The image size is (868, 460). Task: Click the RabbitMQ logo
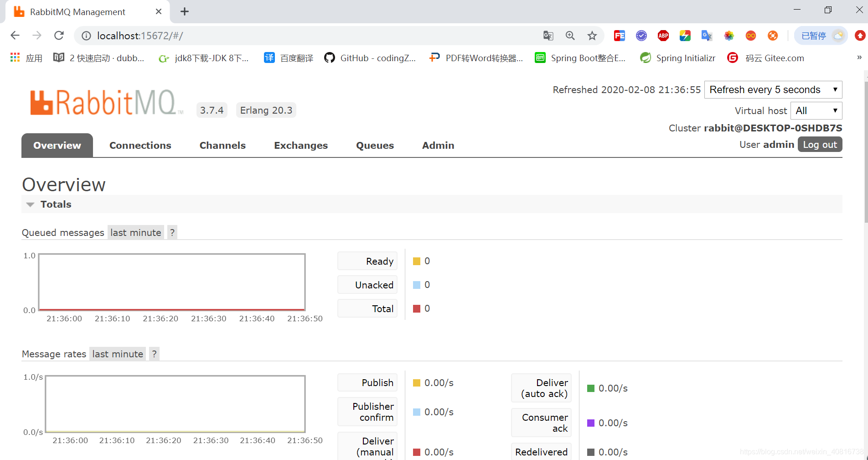click(107, 103)
